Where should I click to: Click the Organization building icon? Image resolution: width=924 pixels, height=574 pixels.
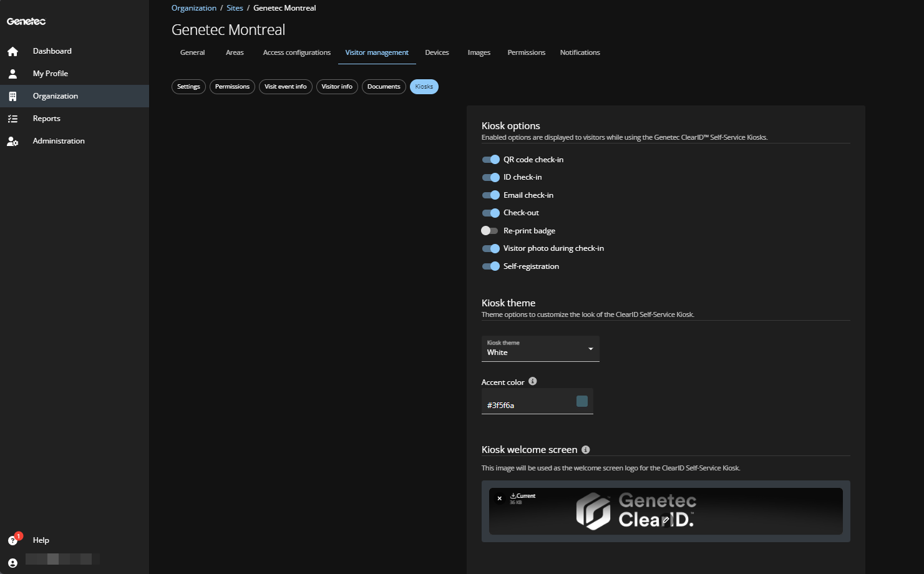pyautogui.click(x=12, y=96)
